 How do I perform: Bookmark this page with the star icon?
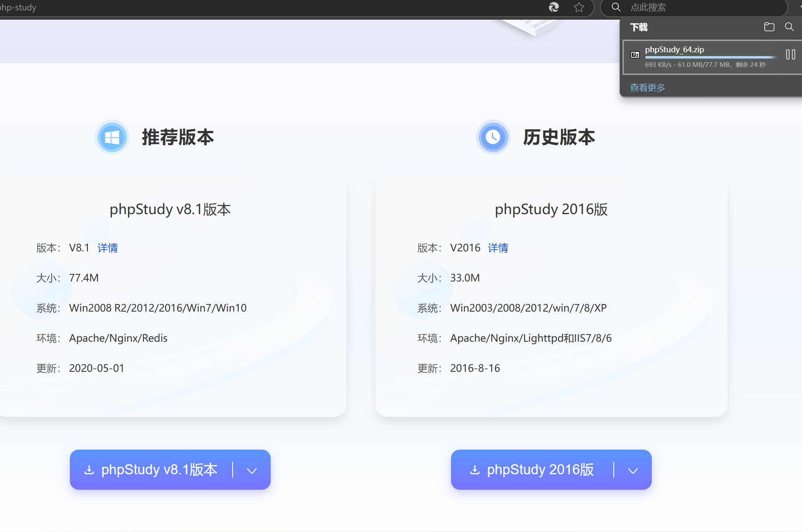(579, 7)
